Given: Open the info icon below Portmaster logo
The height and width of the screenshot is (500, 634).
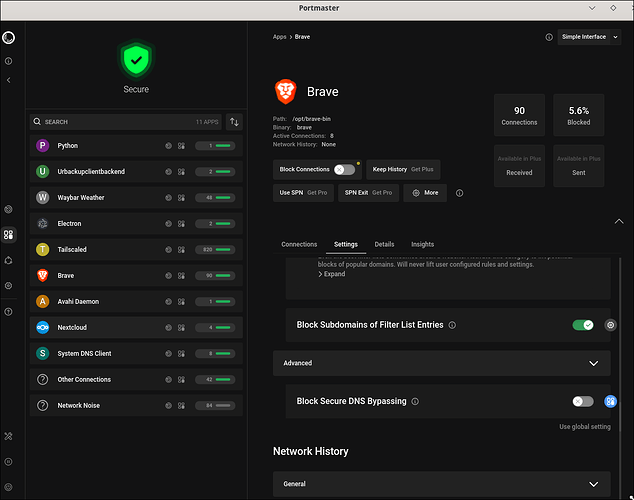Looking at the screenshot, I should tap(8, 61).
